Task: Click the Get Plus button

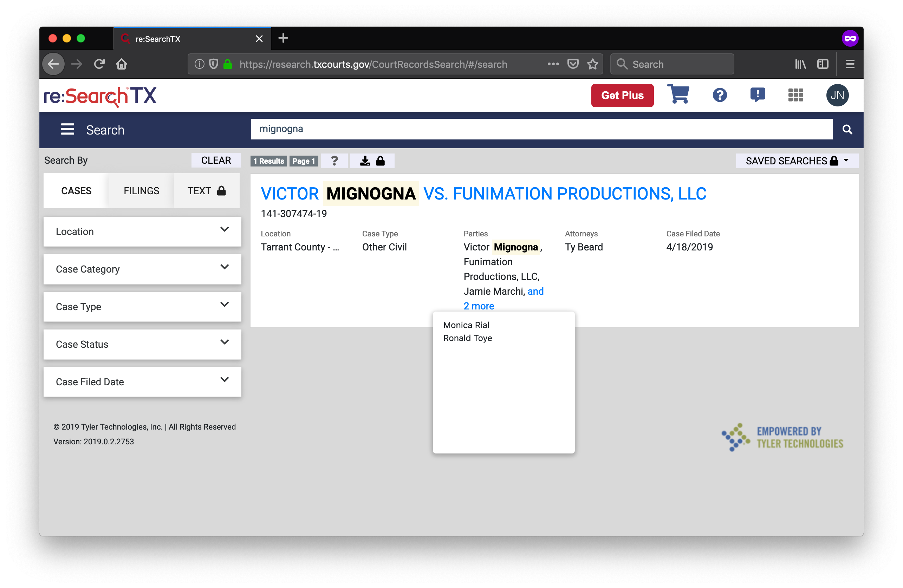Action: [622, 95]
